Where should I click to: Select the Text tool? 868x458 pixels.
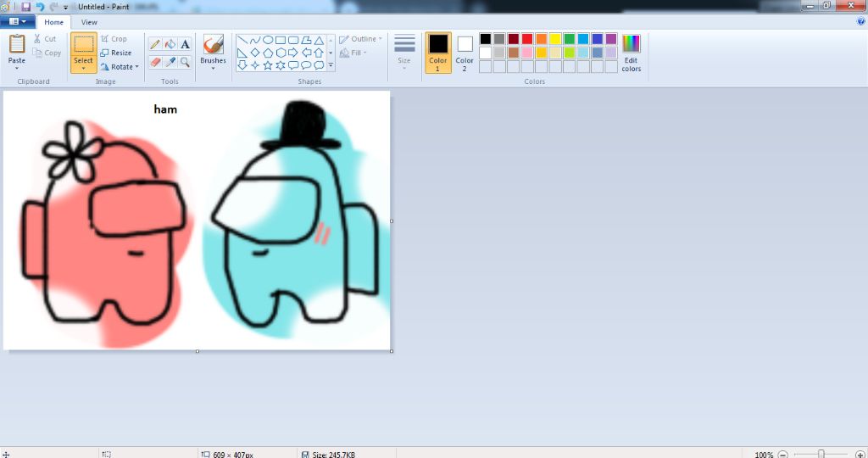[x=185, y=44]
